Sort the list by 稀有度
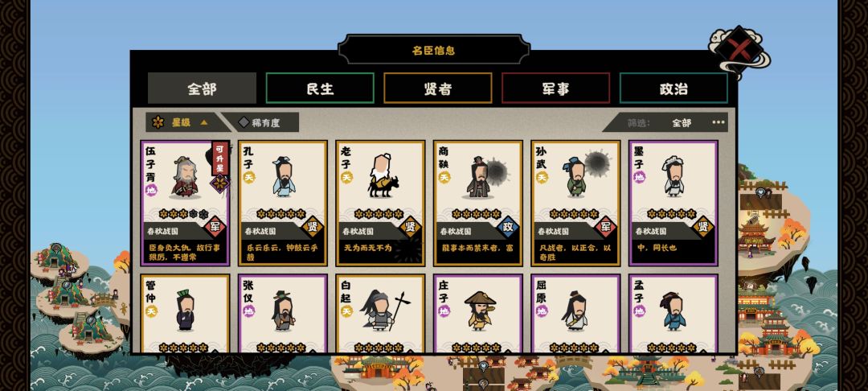Screen dimensions: 868x391 (x=260, y=122)
